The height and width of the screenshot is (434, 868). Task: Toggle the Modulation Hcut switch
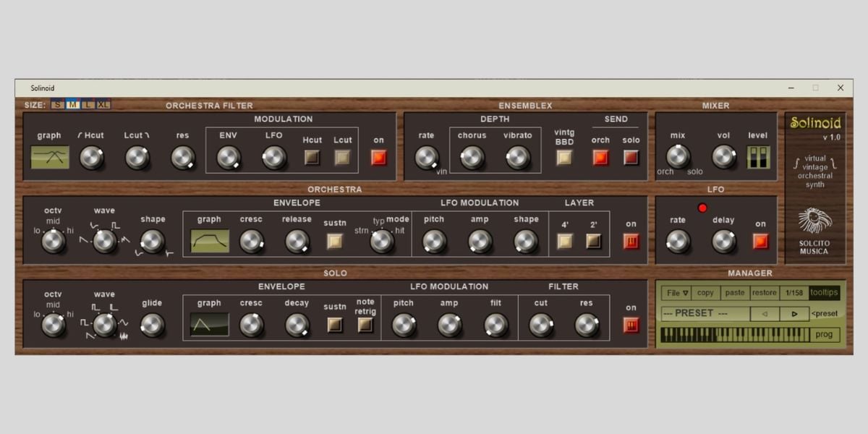[312, 157]
